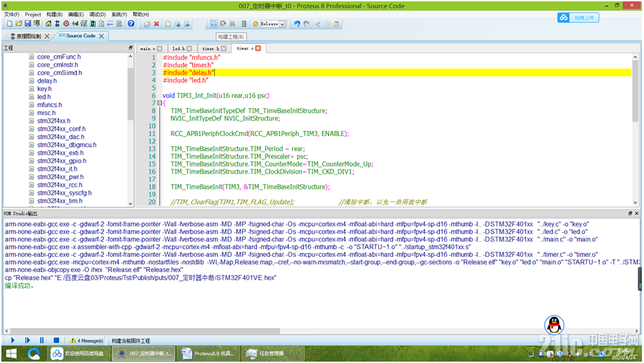644x363 pixels.
Task: Collapse the code fold at line 7
Action: click(x=159, y=103)
